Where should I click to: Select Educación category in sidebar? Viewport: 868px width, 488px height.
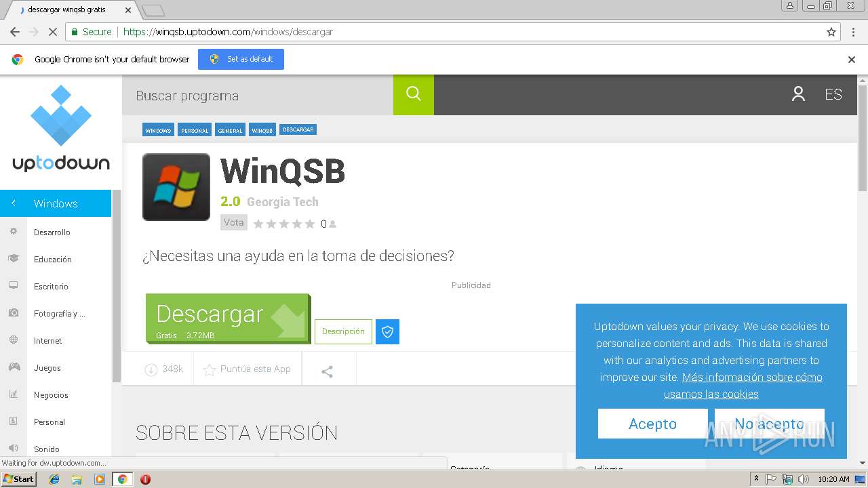[53, 259]
